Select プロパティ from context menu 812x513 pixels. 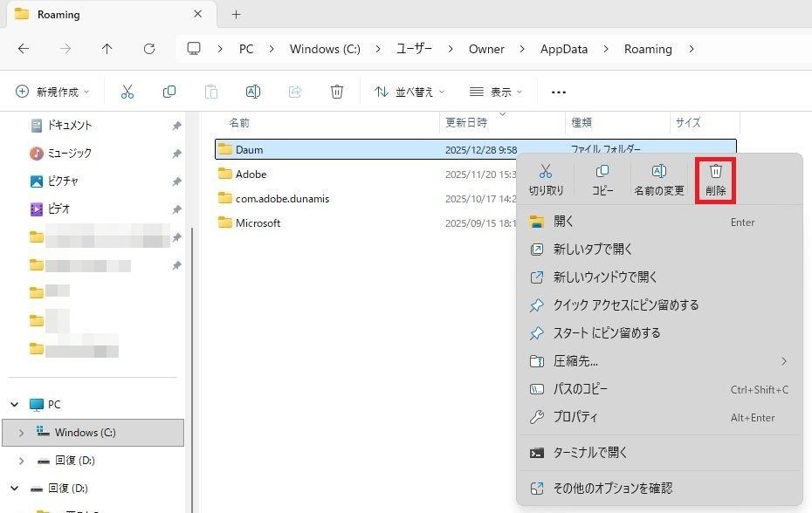pos(576,417)
